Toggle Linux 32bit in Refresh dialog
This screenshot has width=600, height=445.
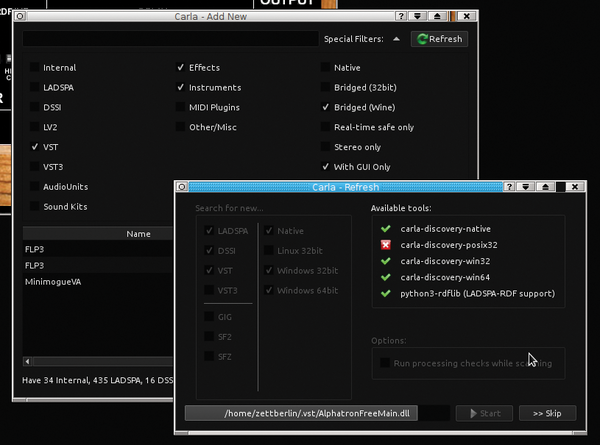269,251
